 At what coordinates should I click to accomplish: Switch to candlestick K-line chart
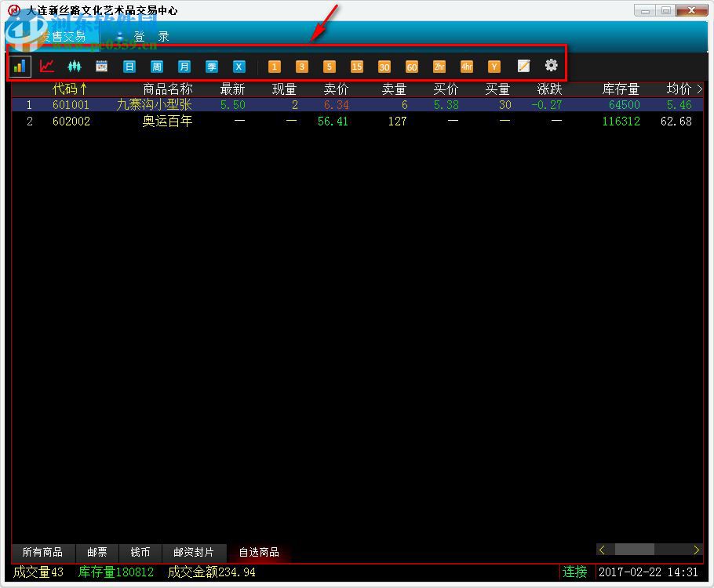75,67
